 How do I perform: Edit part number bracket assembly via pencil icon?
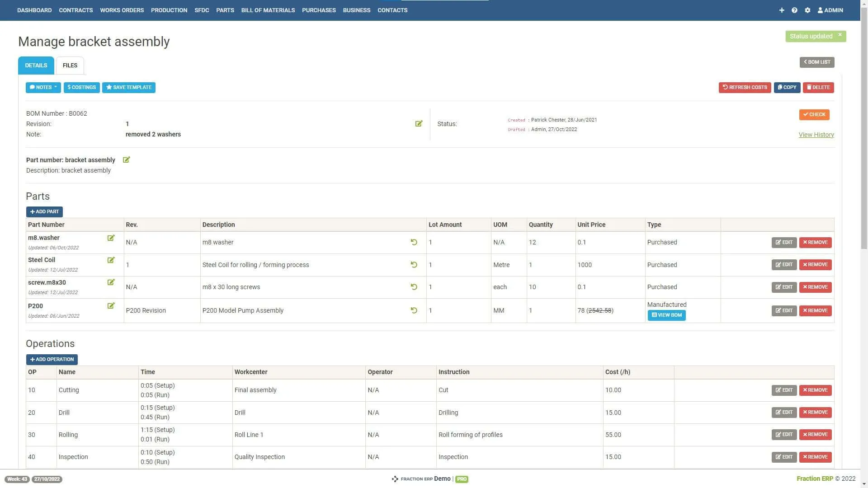(x=127, y=160)
